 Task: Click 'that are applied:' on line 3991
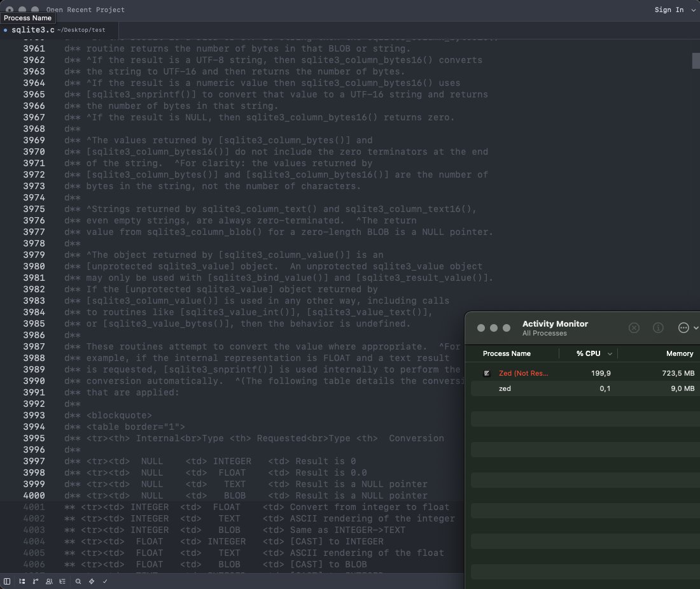point(132,392)
